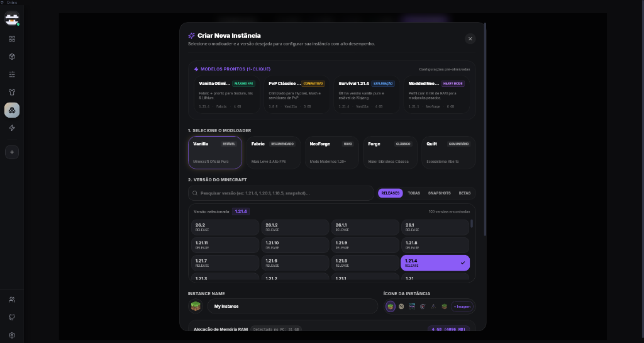644x343 pixels.
Task: Select the Survival 1.21.4 preset card
Action: click(x=367, y=95)
